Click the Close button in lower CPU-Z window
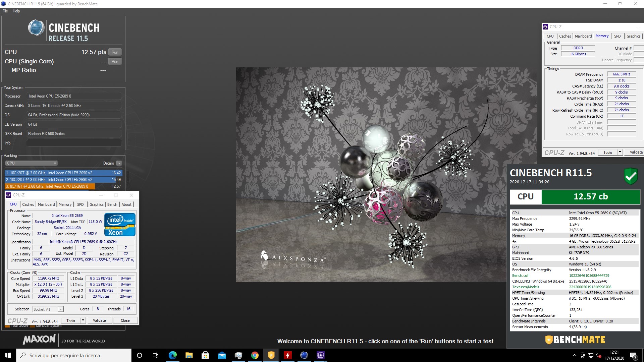The width and height of the screenshot is (644, 362). [x=125, y=321]
